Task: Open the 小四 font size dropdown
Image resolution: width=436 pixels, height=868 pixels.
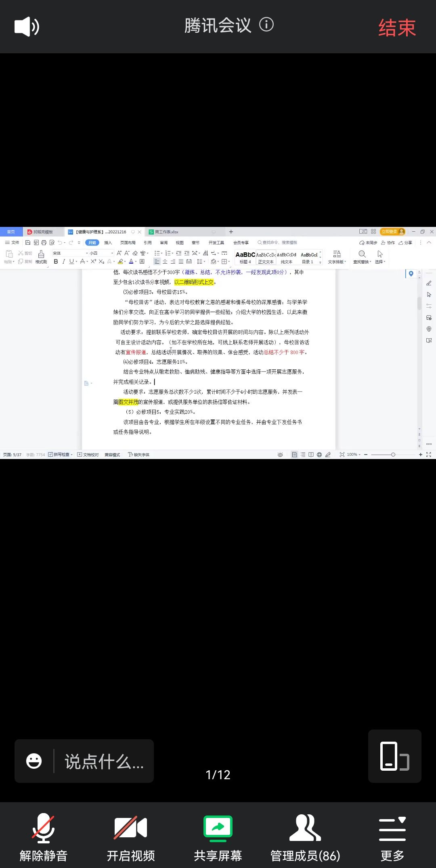Action: point(112,253)
